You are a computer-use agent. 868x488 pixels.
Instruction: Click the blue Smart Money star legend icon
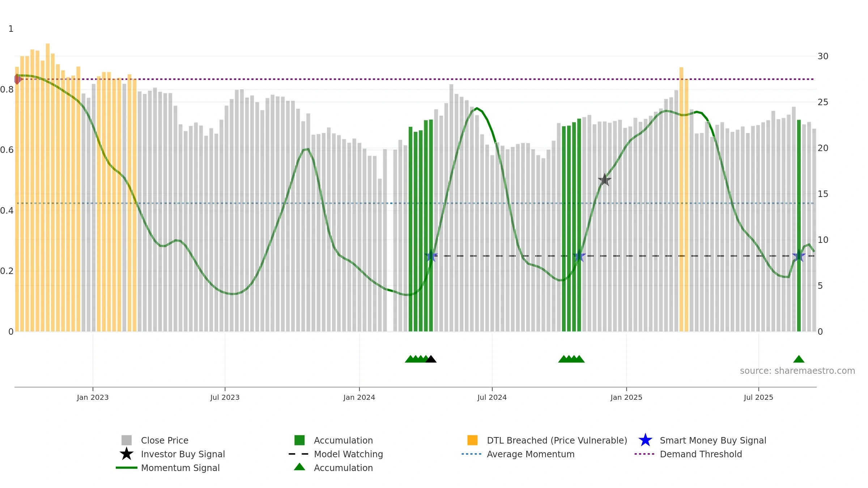pyautogui.click(x=645, y=440)
